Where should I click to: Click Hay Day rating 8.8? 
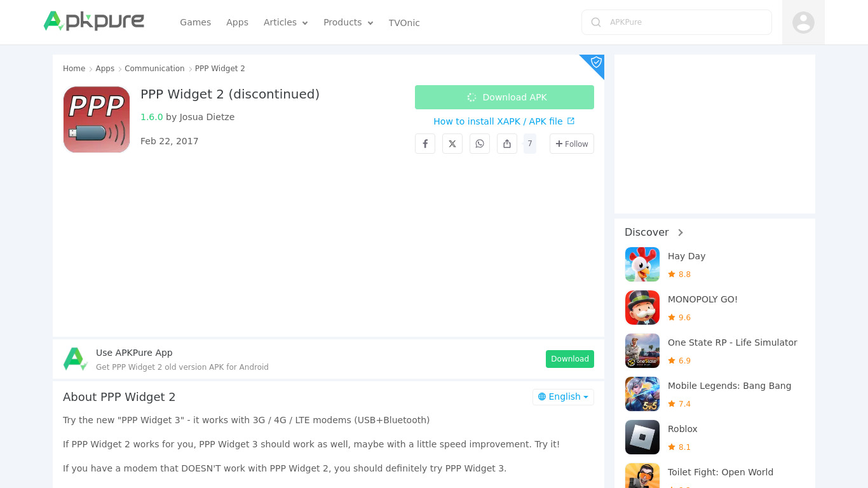679,274
